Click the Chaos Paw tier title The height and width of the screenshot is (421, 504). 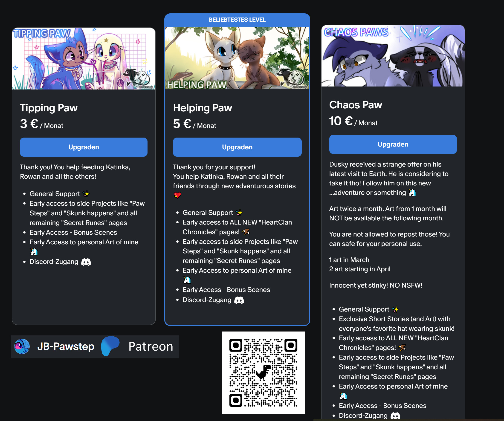[x=355, y=105]
